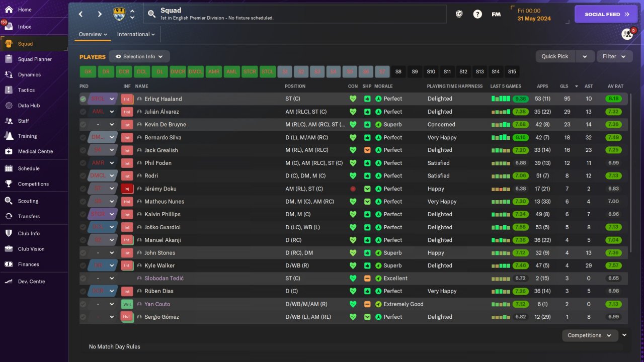Click the date Fri 31 May 2024
The width and height of the screenshot is (644, 362).
534,15
